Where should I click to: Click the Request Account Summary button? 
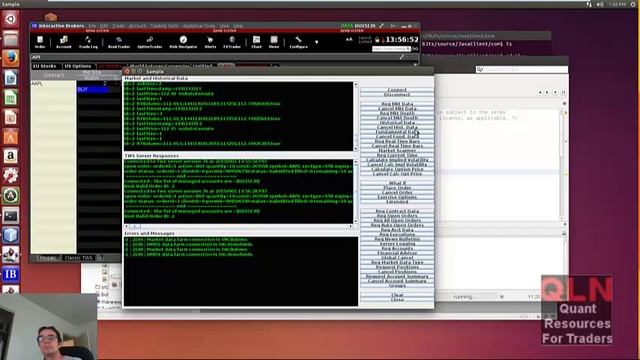pos(397,276)
